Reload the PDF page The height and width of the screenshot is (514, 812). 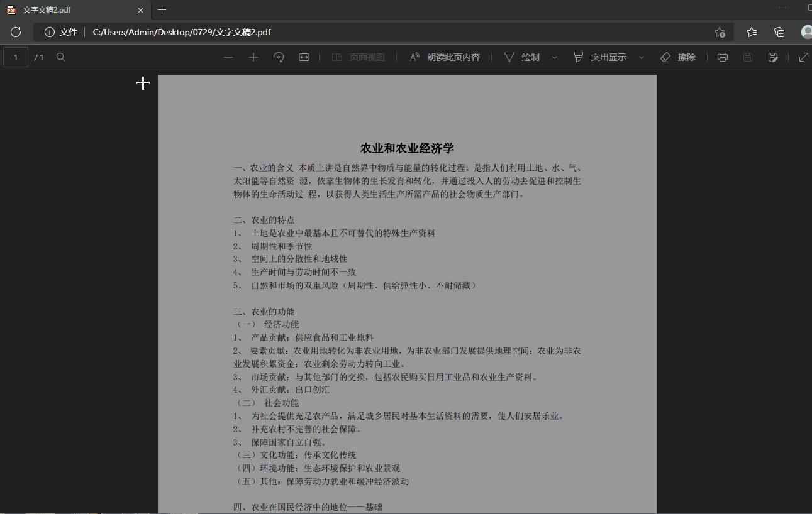click(15, 31)
